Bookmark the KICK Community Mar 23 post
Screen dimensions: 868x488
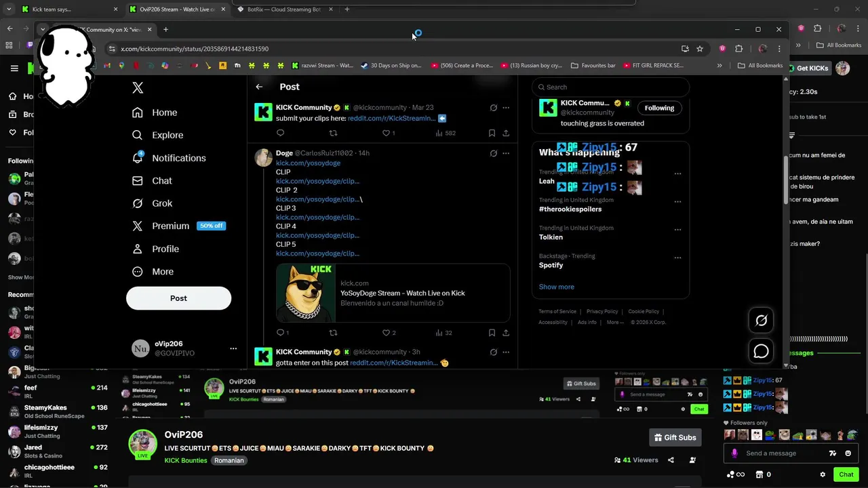point(492,133)
